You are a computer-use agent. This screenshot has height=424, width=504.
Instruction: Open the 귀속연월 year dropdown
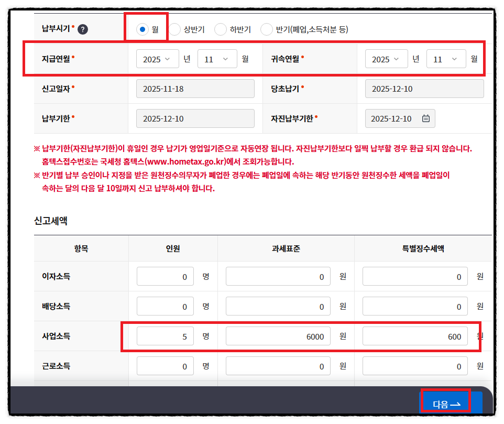(386, 59)
